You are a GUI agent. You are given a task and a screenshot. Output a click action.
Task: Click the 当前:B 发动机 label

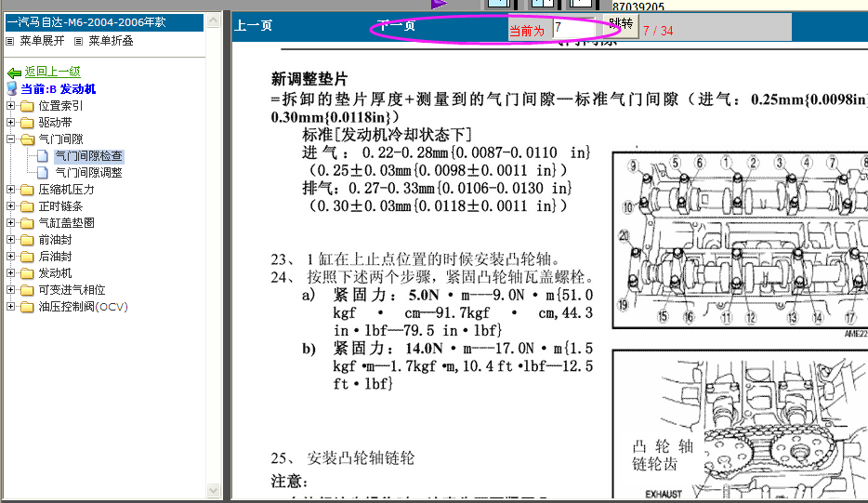pyautogui.click(x=59, y=89)
